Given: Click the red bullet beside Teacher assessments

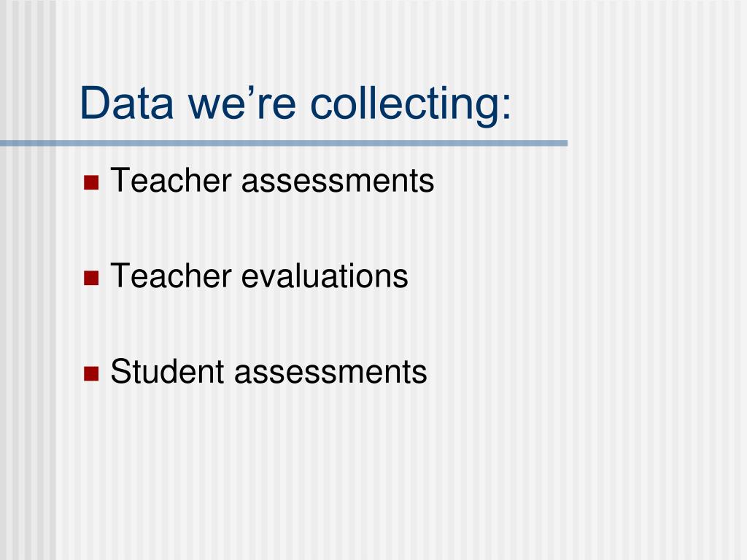Looking at the screenshot, I should [x=91, y=182].
